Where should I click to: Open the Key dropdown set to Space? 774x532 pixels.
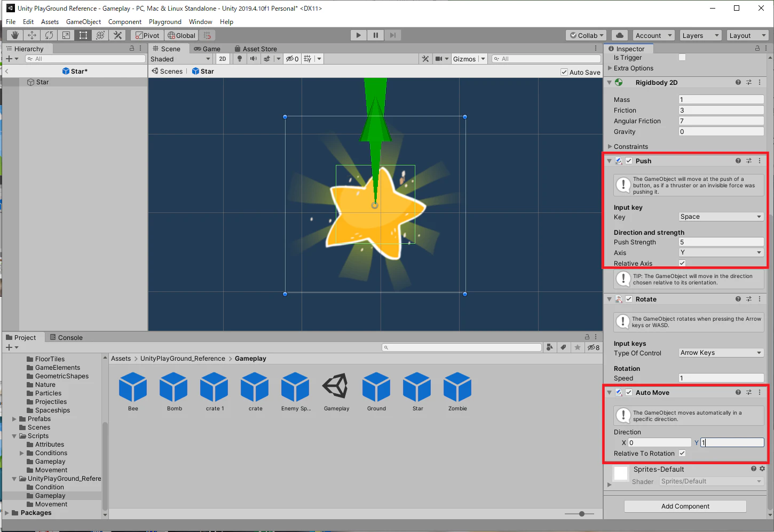721,217
